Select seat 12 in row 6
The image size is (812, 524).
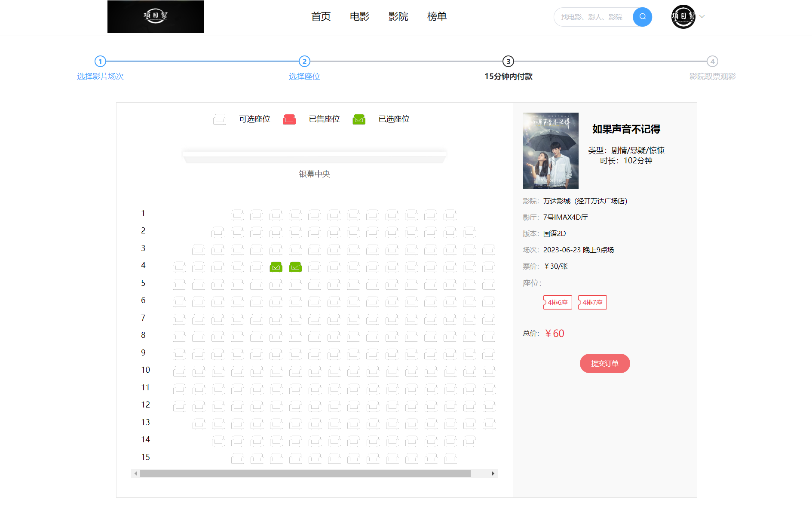[392, 302]
